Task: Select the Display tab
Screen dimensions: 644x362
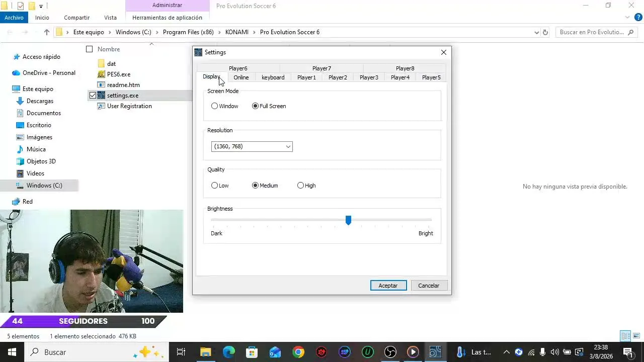Action: point(211,77)
